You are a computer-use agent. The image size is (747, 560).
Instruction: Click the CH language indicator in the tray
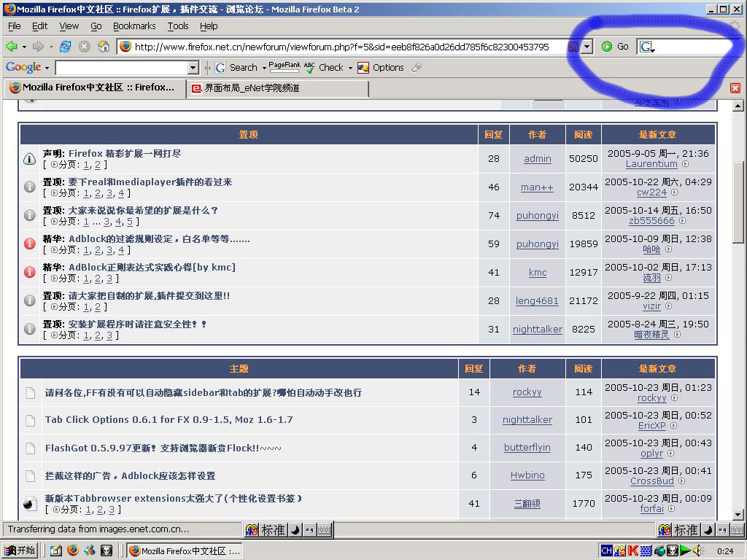[x=606, y=551]
